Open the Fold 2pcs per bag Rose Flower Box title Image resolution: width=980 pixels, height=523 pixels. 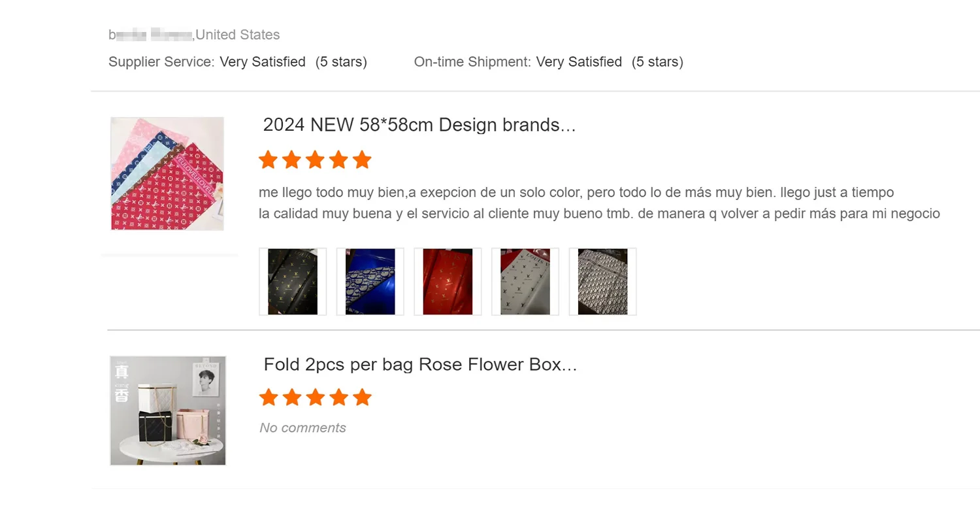(x=420, y=364)
